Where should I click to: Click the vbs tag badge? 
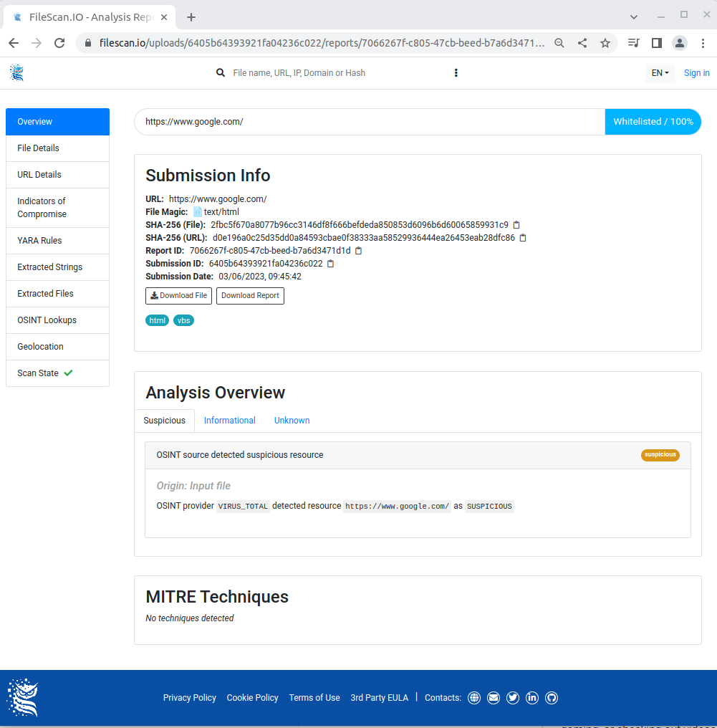click(x=184, y=320)
